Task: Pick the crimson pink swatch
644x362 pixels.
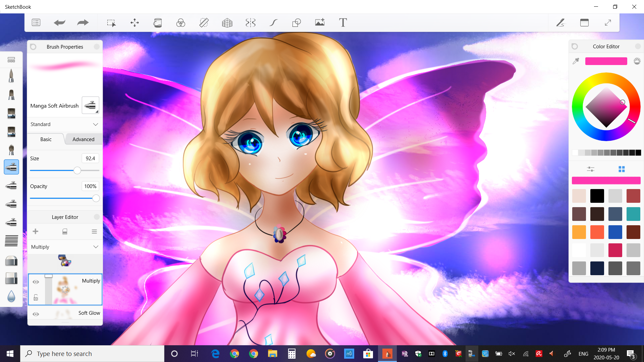Action: point(615,250)
